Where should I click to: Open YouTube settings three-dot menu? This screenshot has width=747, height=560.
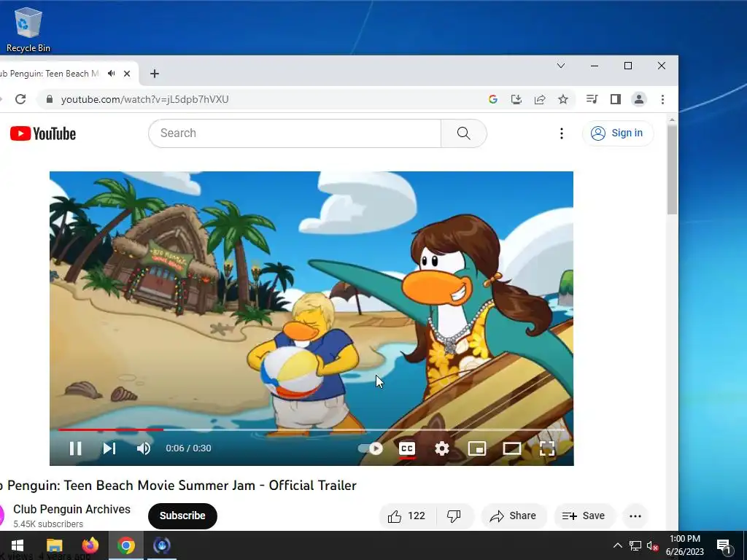pos(562,133)
